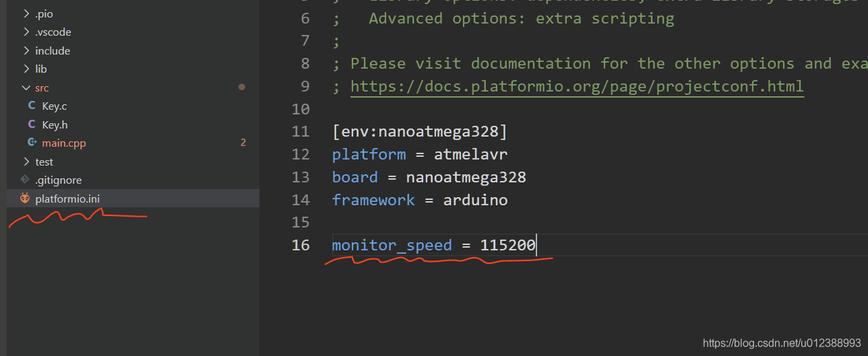The height and width of the screenshot is (356, 868).
Task: Click the git icon of .gitignore
Action: click(x=25, y=180)
